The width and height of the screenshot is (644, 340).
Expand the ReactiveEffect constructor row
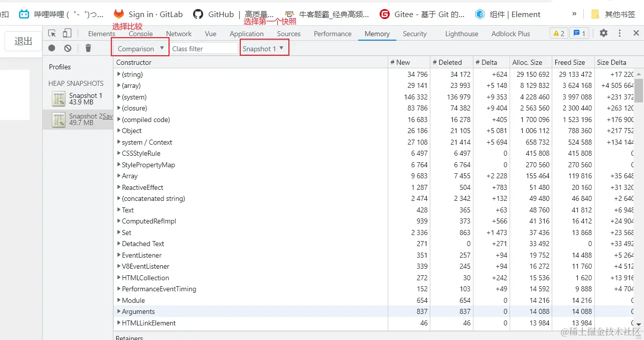coord(119,187)
